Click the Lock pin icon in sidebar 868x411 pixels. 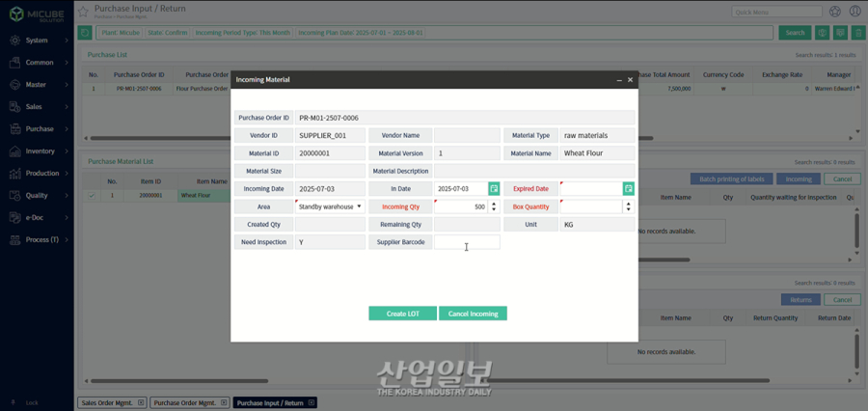[14, 402]
